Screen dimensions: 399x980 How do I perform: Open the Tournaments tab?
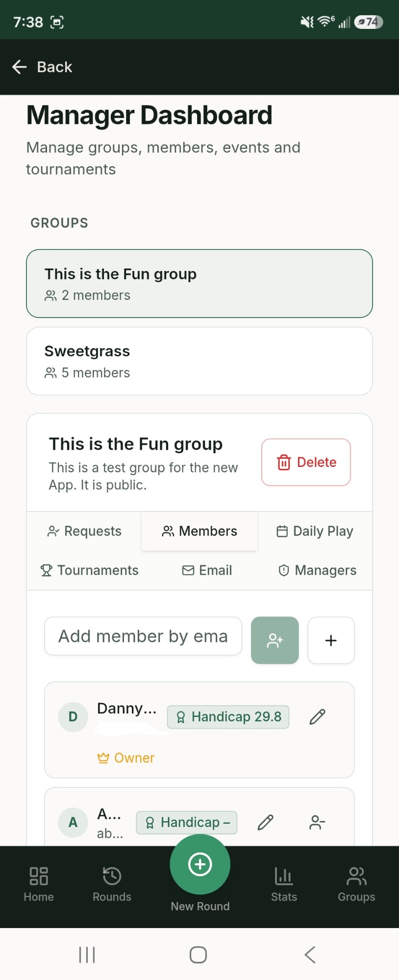click(x=89, y=570)
